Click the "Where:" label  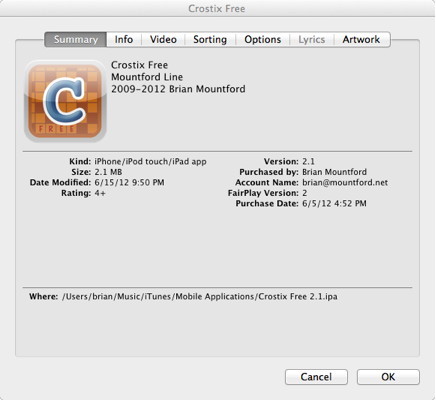pos(44,297)
